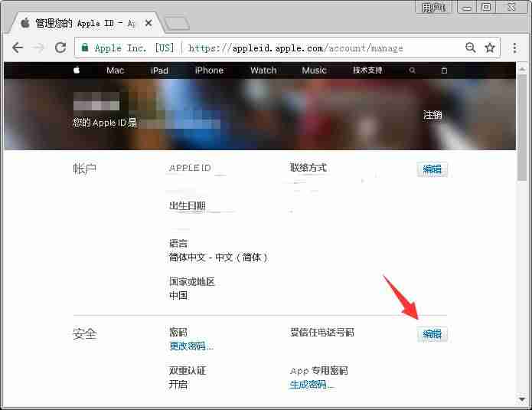Click the scrollbar up arrow
This screenshot has height=410, width=532.
(x=522, y=69)
